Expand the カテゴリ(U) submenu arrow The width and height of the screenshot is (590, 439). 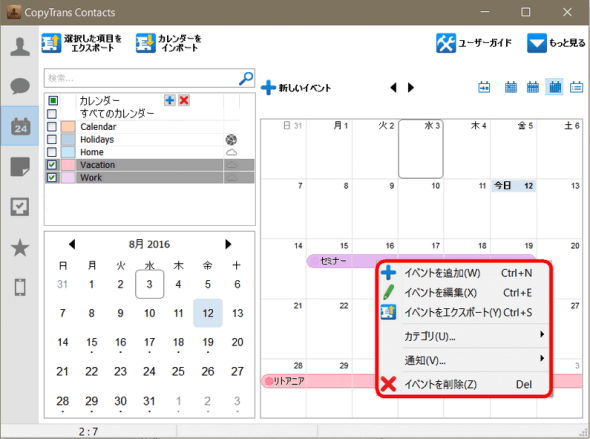coord(542,334)
